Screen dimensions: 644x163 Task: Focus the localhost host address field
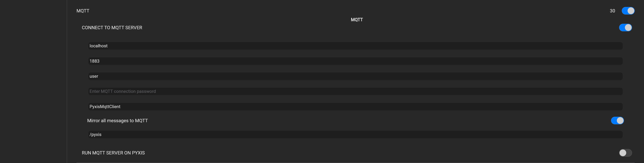point(355,46)
